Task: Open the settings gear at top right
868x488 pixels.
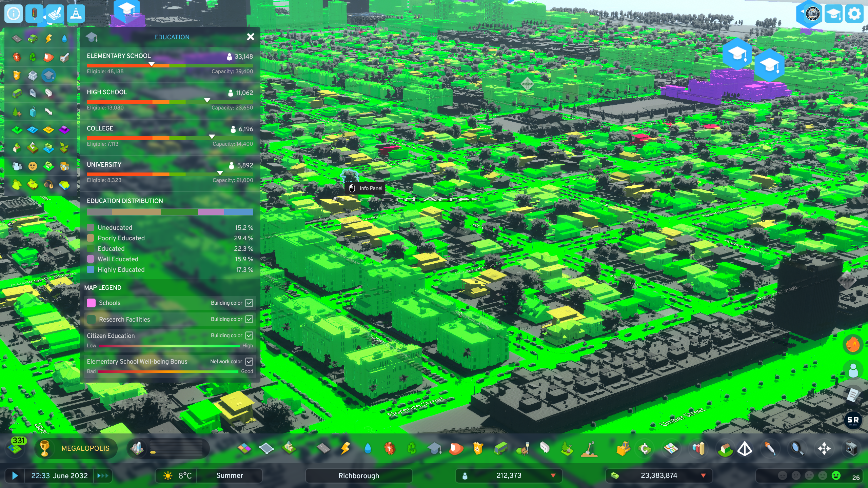Action: (854, 14)
